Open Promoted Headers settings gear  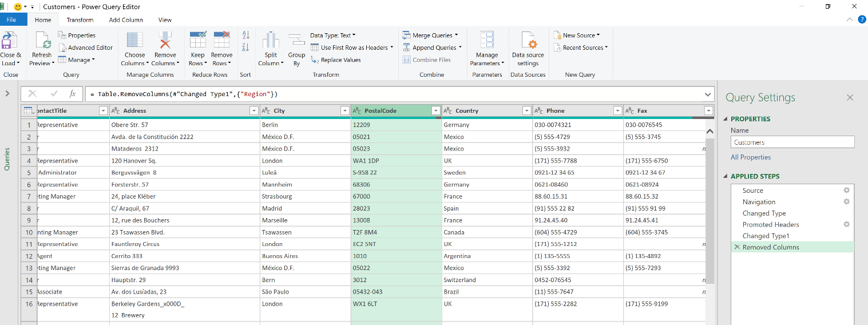coord(847,224)
